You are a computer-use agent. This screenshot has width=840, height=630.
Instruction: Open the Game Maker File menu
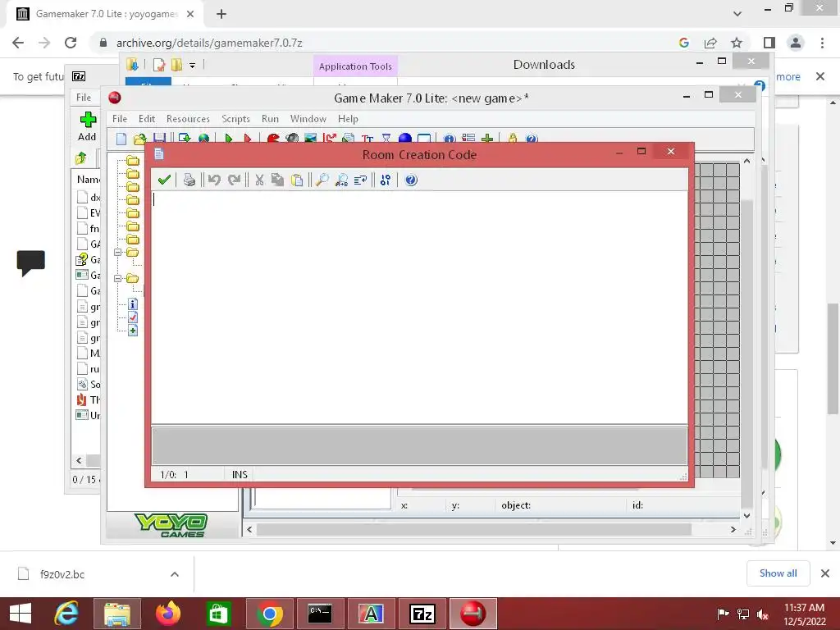click(120, 119)
